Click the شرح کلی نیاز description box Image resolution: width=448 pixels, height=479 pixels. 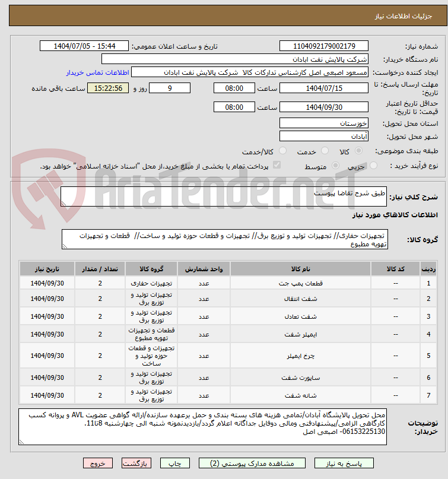coord(224,196)
